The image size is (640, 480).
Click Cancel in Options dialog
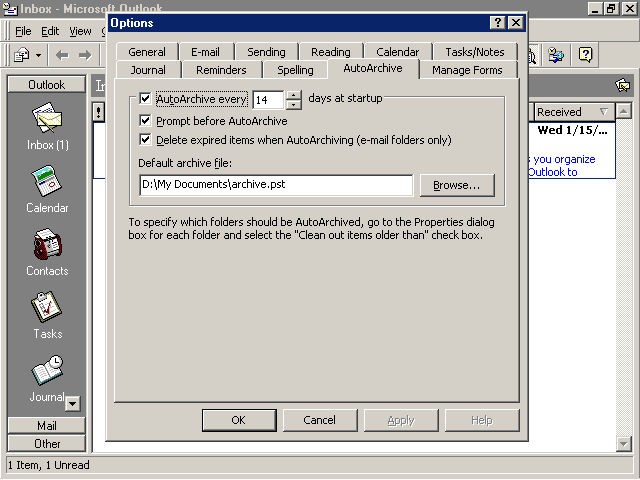[320, 420]
